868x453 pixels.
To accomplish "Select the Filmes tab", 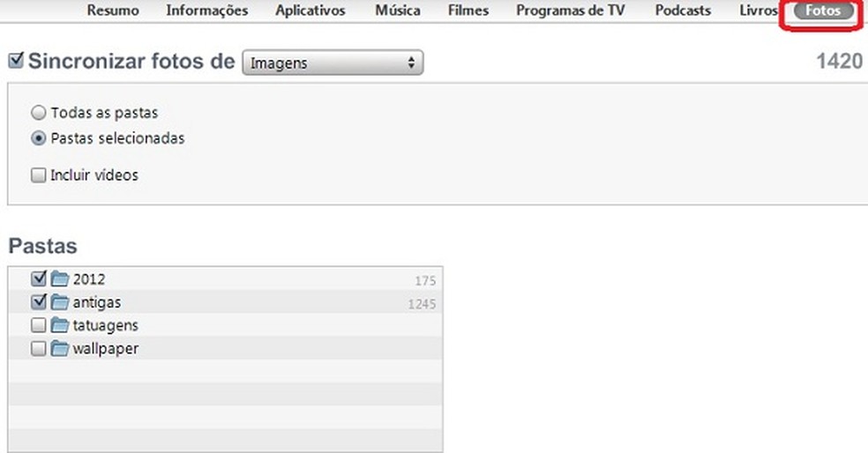I will (x=468, y=10).
